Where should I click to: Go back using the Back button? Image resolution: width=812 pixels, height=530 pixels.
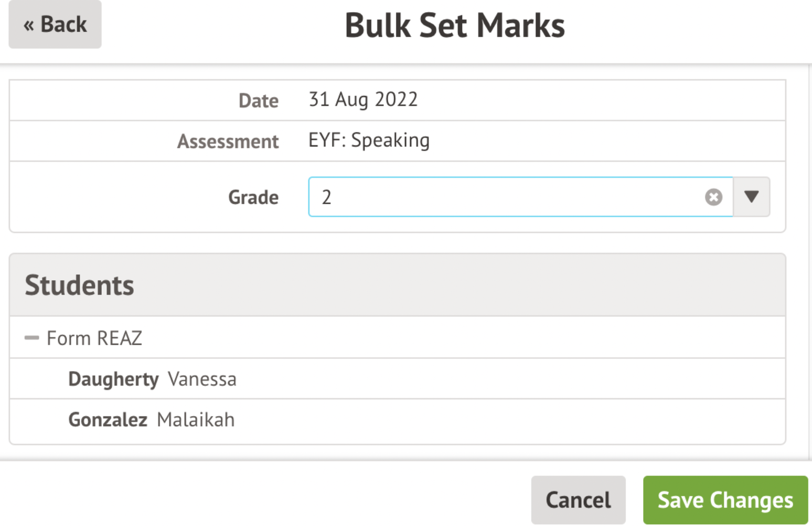pos(55,25)
